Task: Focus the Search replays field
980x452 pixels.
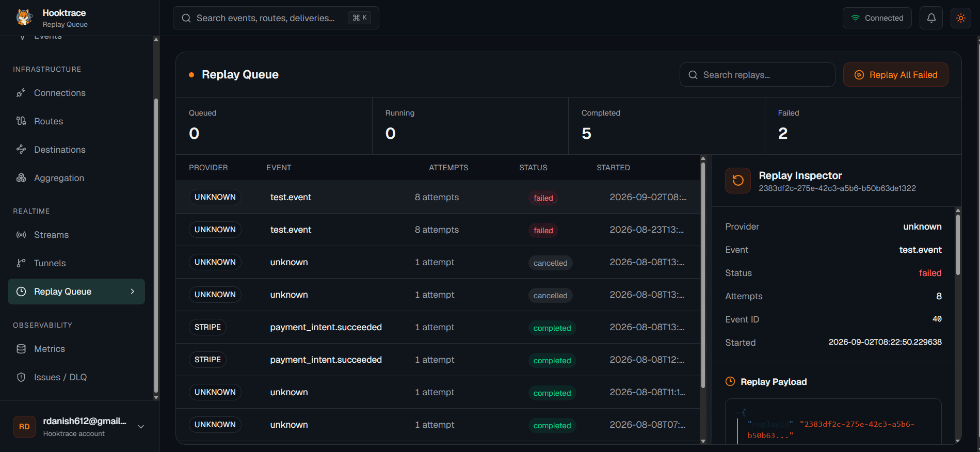Action: [757, 75]
